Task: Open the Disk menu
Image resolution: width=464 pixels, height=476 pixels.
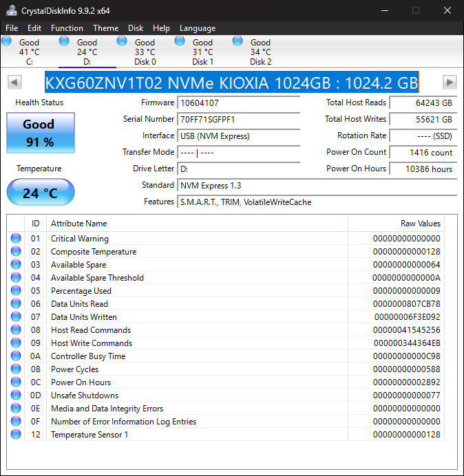Action: [x=136, y=28]
